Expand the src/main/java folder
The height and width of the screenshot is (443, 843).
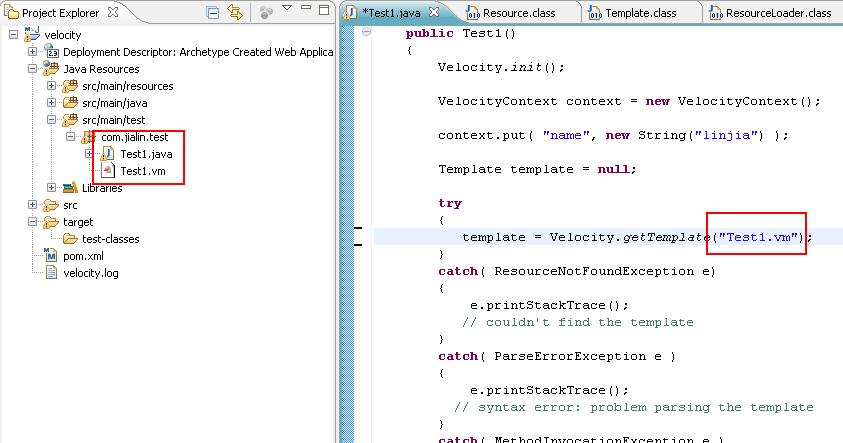click(x=51, y=103)
